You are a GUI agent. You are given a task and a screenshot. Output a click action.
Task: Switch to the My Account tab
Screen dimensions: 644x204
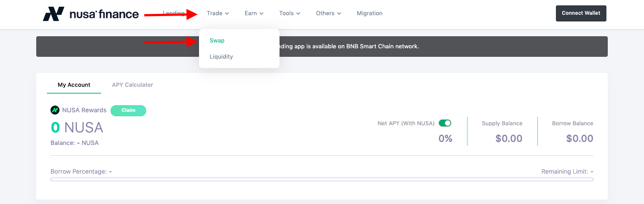[74, 85]
